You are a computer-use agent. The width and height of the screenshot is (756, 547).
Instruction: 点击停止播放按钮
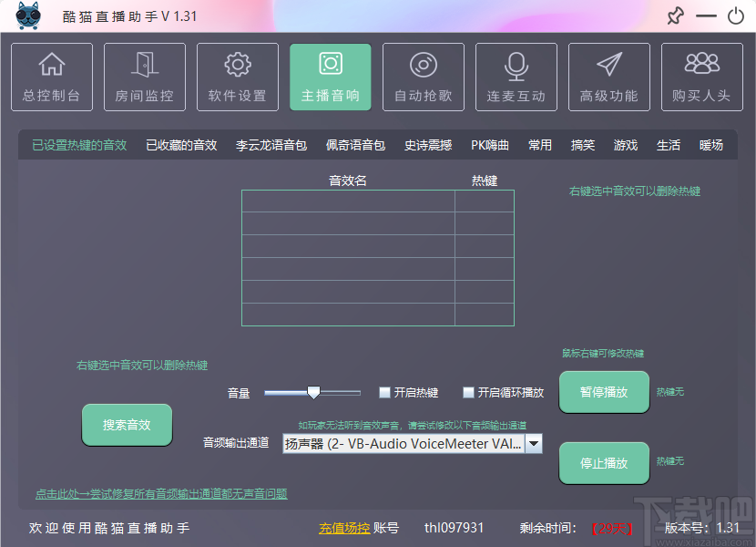pyautogui.click(x=604, y=462)
